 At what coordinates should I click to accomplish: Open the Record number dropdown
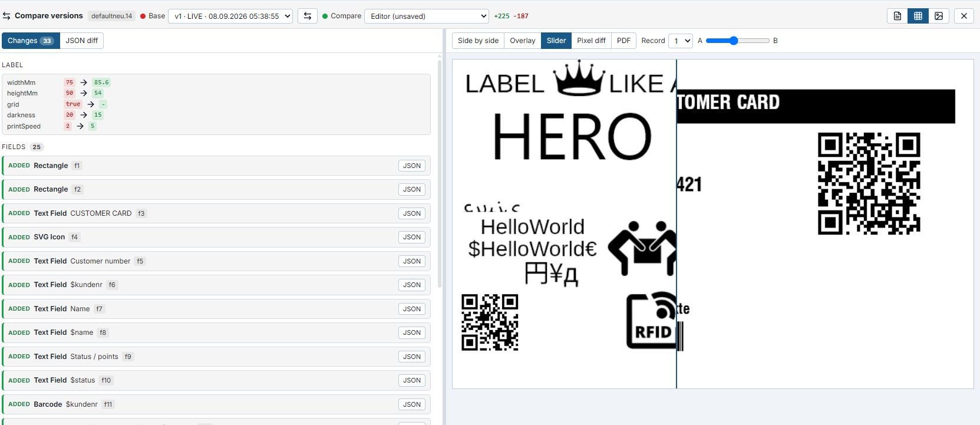pos(680,41)
